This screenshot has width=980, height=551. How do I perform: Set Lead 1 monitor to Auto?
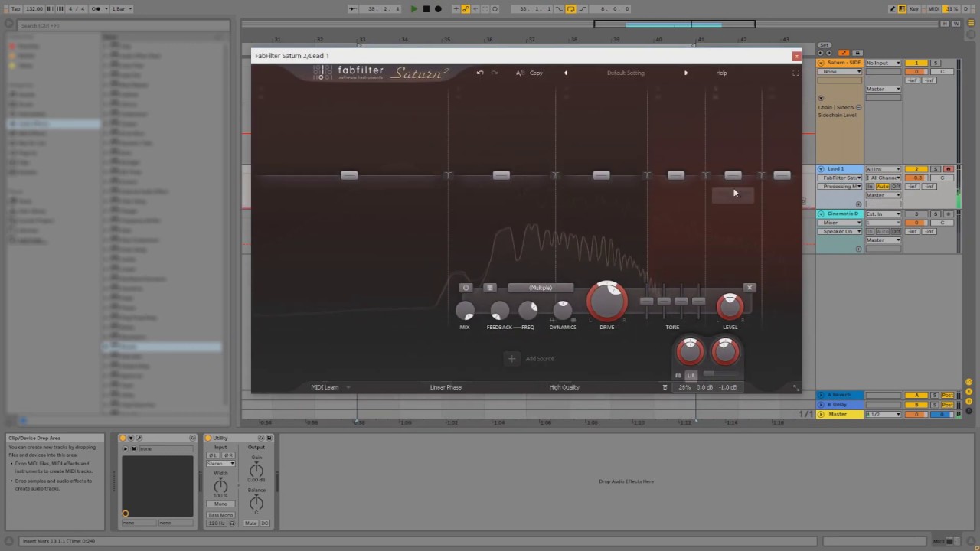(883, 187)
